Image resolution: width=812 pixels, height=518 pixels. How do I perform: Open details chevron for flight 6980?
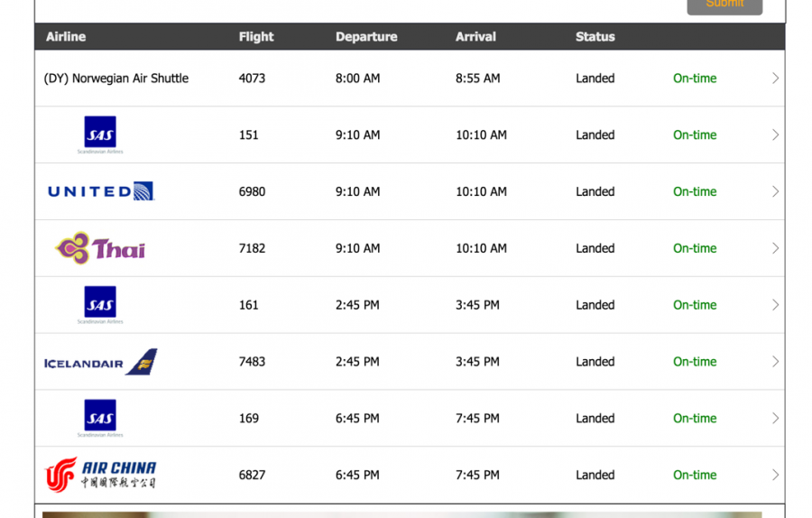(x=775, y=191)
